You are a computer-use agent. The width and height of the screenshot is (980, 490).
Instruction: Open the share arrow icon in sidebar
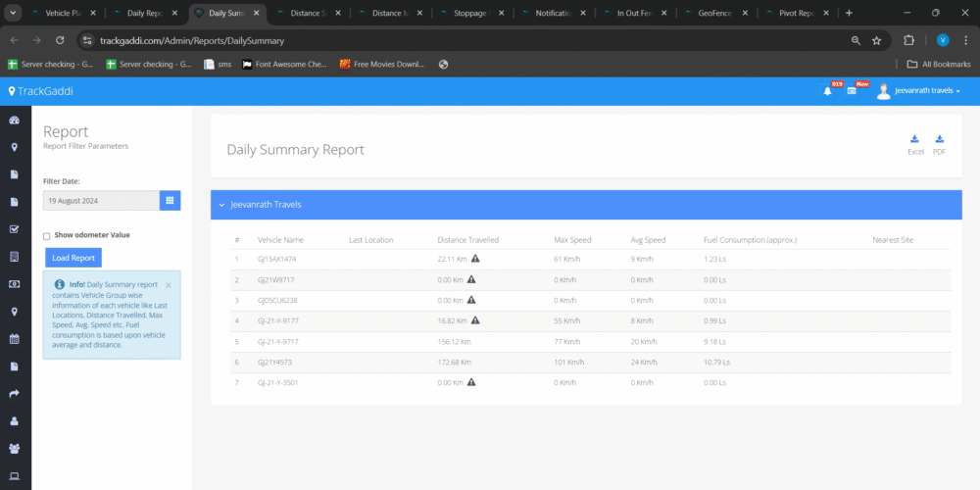pyautogui.click(x=15, y=394)
